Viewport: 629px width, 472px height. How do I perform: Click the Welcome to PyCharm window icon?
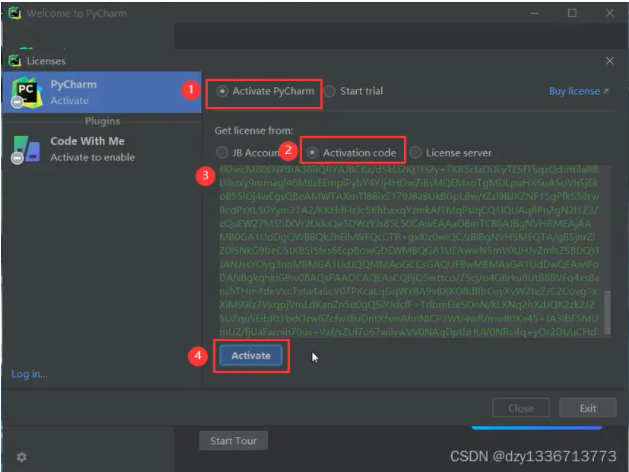click(x=15, y=13)
